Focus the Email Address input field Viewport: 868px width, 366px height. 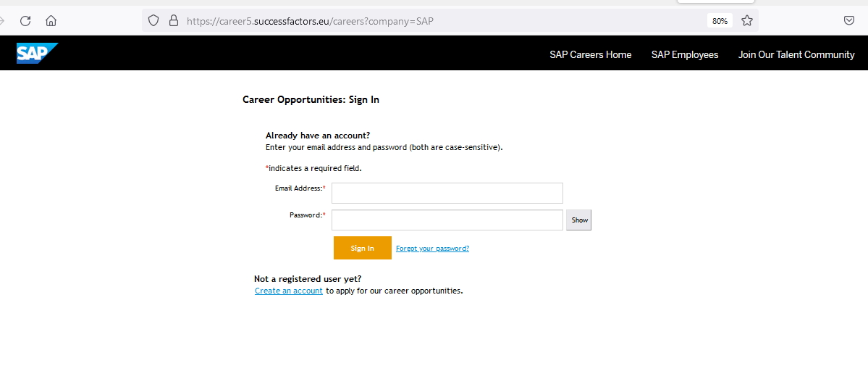(447, 194)
